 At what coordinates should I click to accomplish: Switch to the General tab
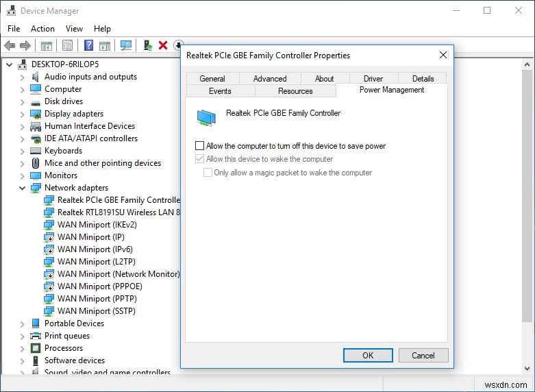[212, 79]
